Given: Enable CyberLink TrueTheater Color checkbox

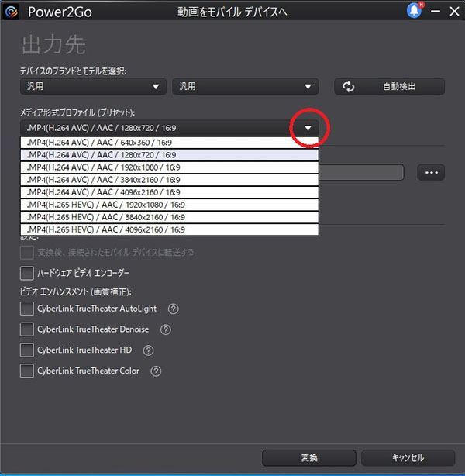Looking at the screenshot, I should pyautogui.click(x=27, y=371).
